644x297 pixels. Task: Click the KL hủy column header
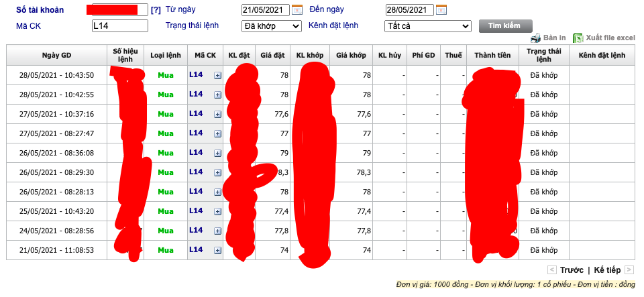pos(390,55)
